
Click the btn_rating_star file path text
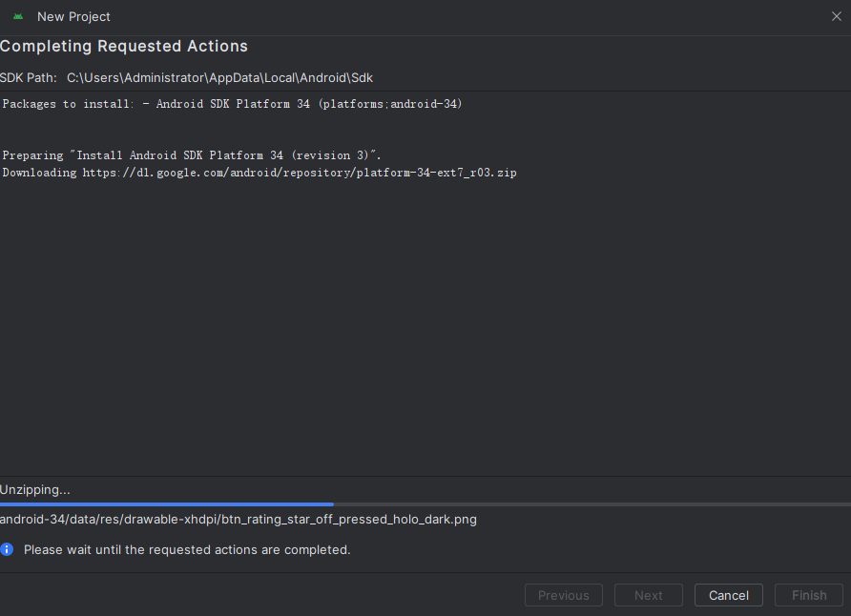[239, 520]
